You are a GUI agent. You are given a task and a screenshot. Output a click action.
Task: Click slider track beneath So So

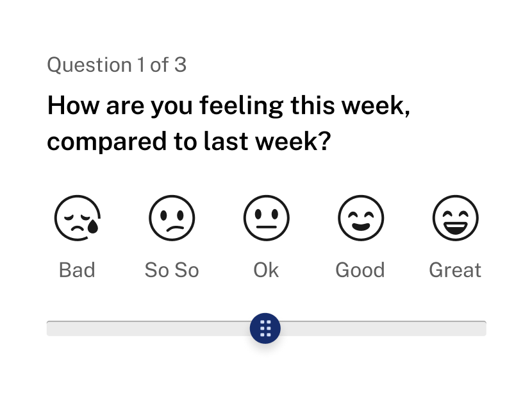172,328
